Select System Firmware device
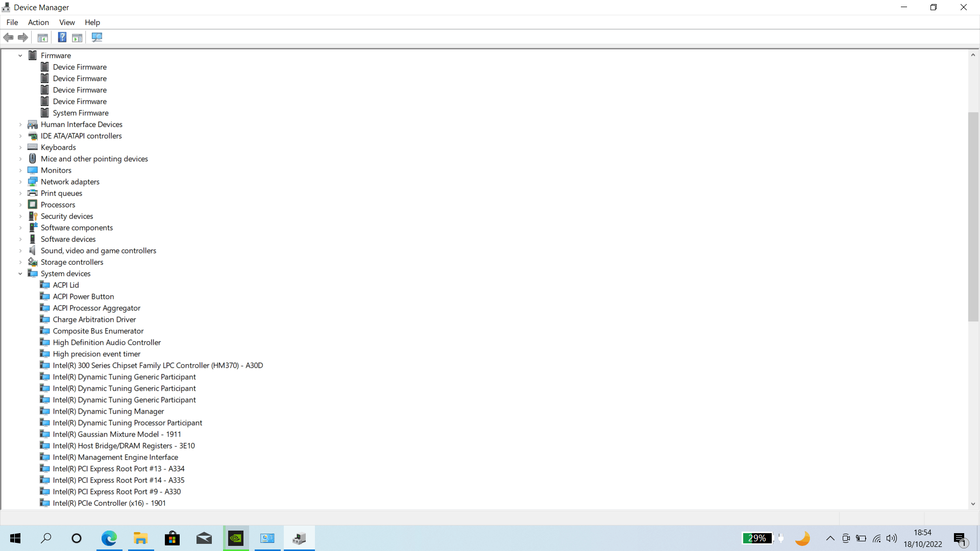 click(81, 113)
